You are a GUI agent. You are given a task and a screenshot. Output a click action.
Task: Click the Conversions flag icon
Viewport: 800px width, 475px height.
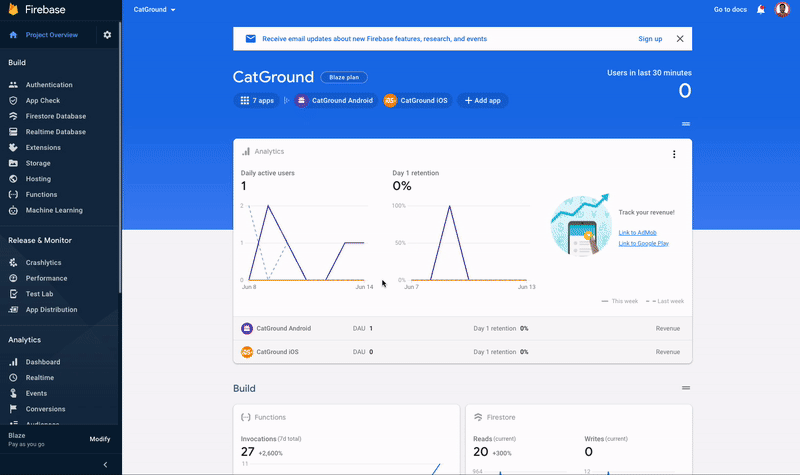pyautogui.click(x=13, y=409)
